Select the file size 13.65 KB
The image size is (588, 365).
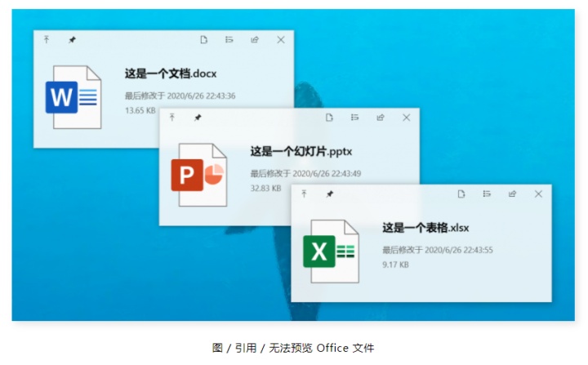pyautogui.click(x=140, y=110)
